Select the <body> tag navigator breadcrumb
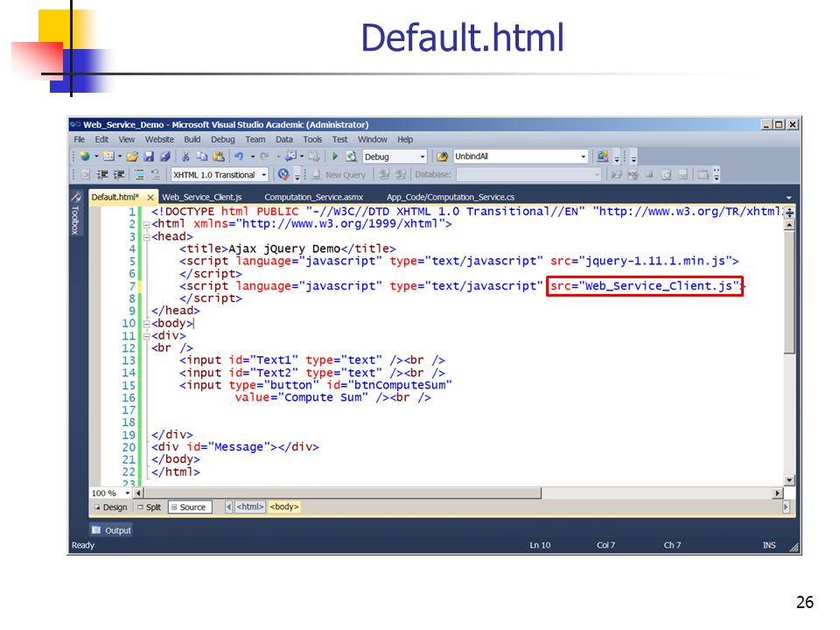 (x=283, y=507)
